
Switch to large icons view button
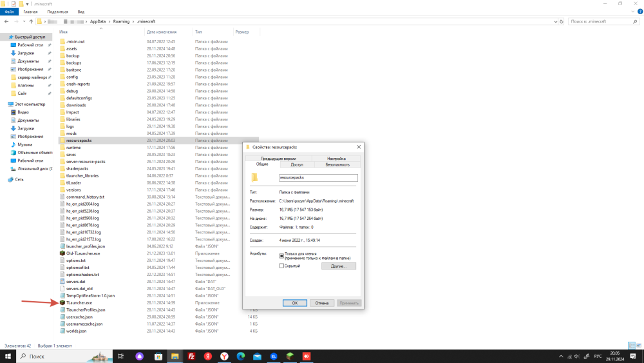click(x=639, y=346)
